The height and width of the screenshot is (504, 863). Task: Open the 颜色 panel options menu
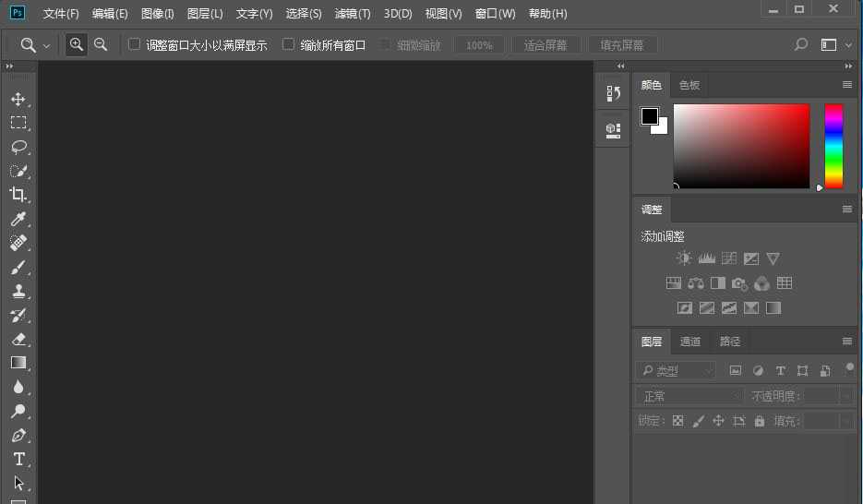[x=847, y=85]
